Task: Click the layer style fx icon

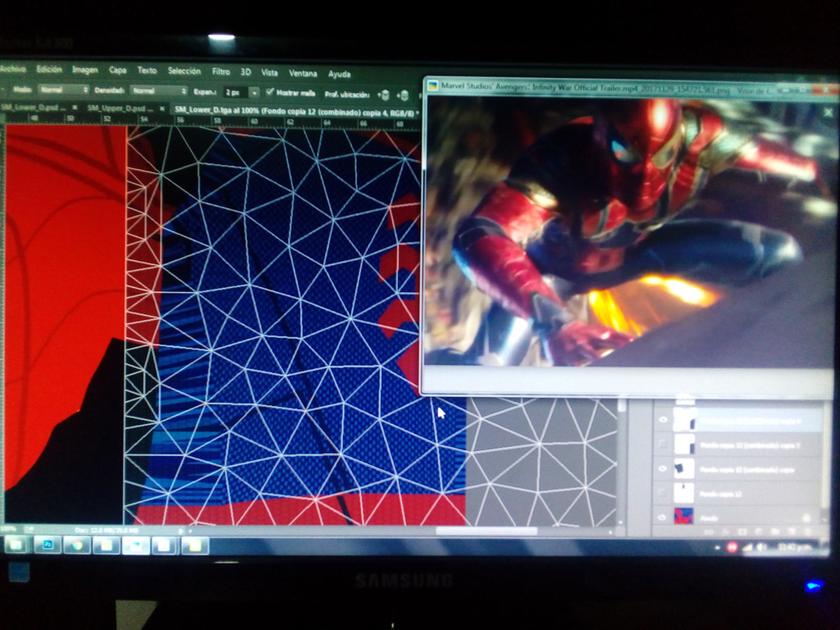Action: (x=726, y=532)
